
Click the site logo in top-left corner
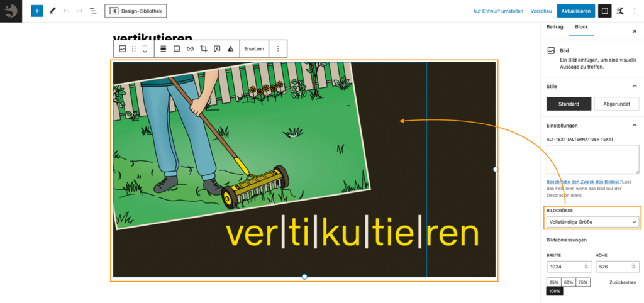(x=11, y=11)
